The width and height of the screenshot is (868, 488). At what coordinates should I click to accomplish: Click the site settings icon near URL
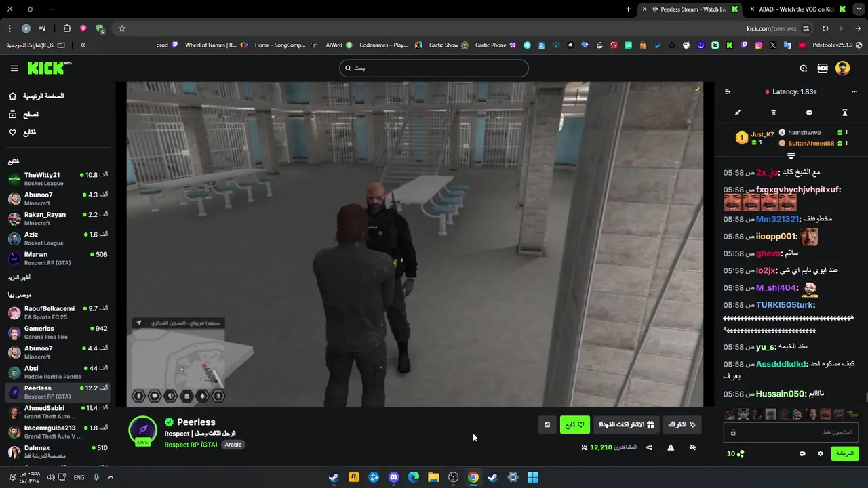pyautogui.click(x=806, y=28)
